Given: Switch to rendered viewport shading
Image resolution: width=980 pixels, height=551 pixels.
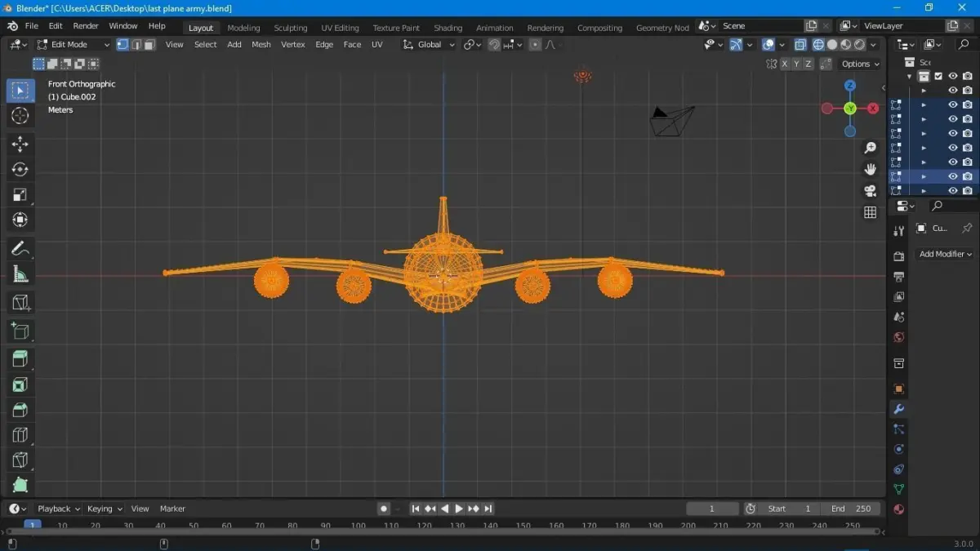Looking at the screenshot, I should pos(860,44).
